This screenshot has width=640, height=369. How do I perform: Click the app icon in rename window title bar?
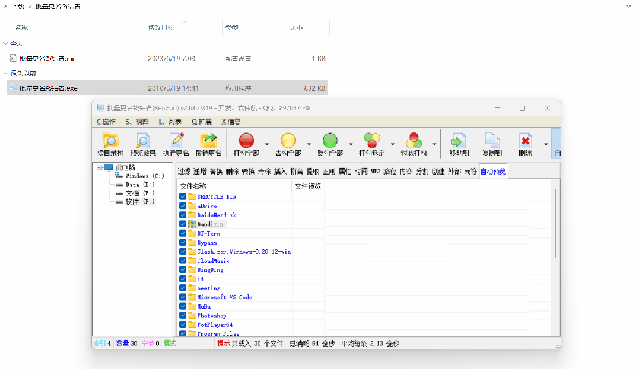100,108
